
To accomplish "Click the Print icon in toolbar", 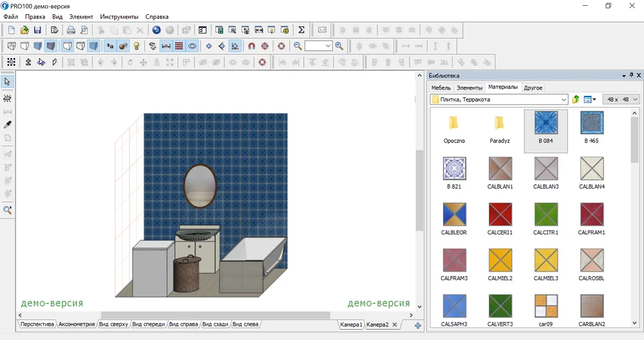I will (x=71, y=30).
